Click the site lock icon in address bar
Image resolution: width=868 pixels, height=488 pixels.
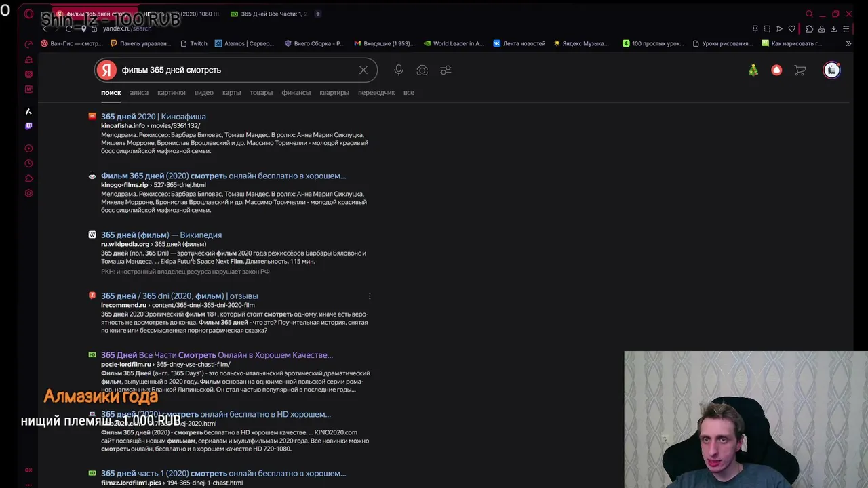pos(94,28)
